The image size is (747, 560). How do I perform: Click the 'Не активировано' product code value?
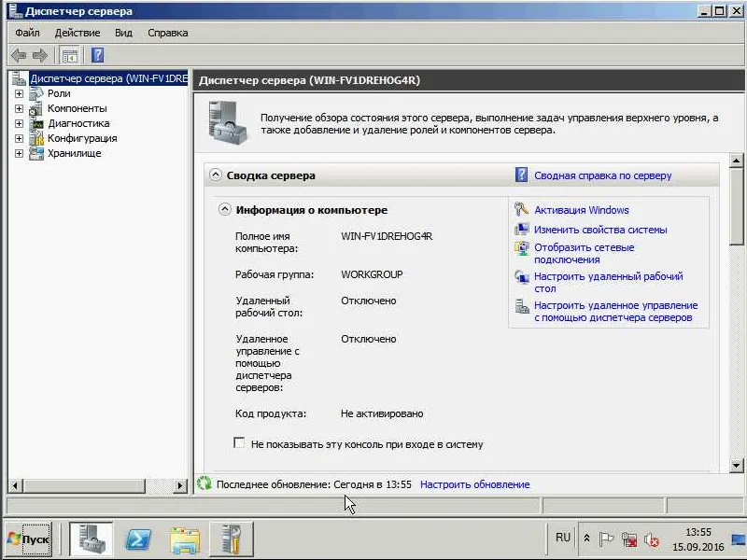[x=382, y=413]
